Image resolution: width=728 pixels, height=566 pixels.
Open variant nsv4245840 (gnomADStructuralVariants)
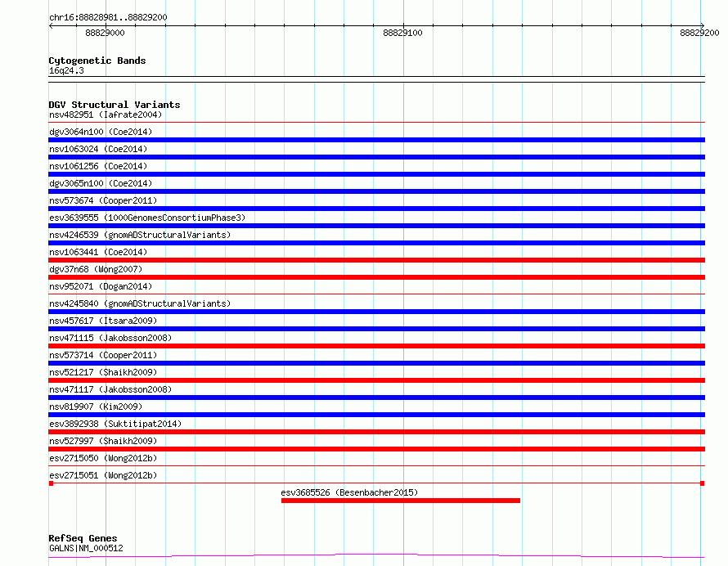(140, 303)
